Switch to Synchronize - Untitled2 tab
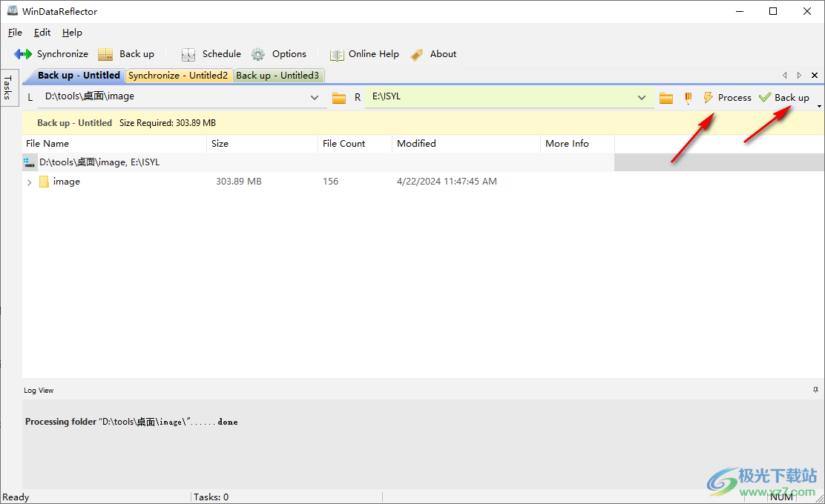The height and width of the screenshot is (504, 825). coord(178,76)
